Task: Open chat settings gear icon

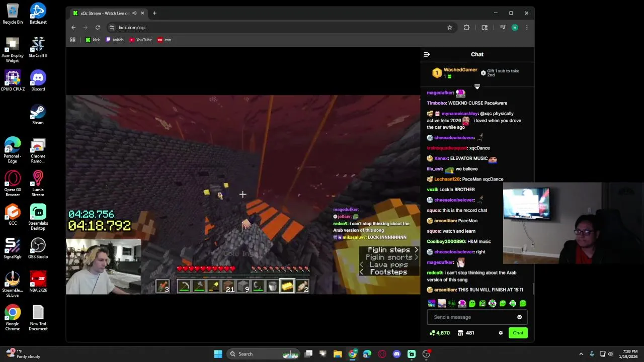Action: 501,333
